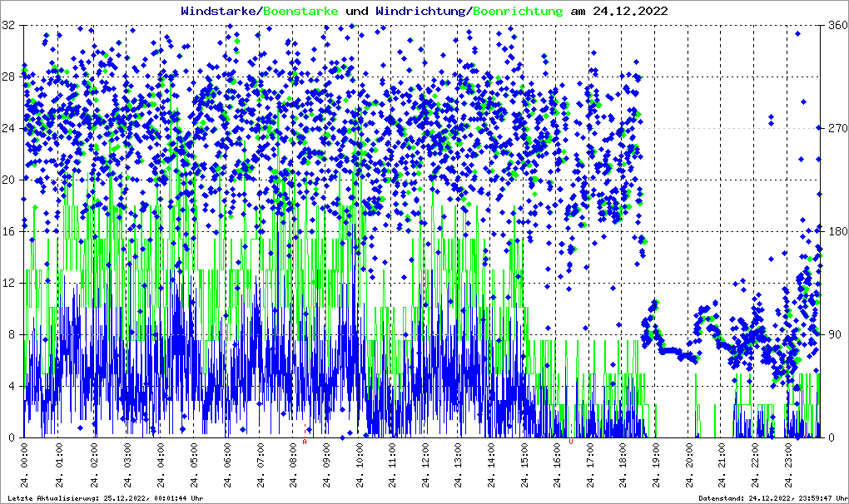The image size is (849, 504).
Task: Click left axis value 32
Action: (x=8, y=26)
